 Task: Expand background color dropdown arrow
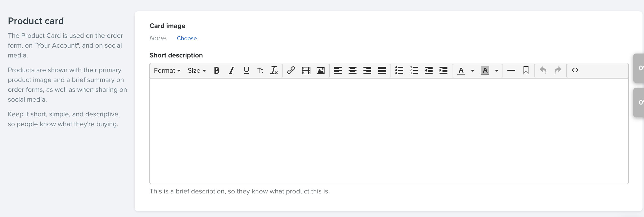496,70
